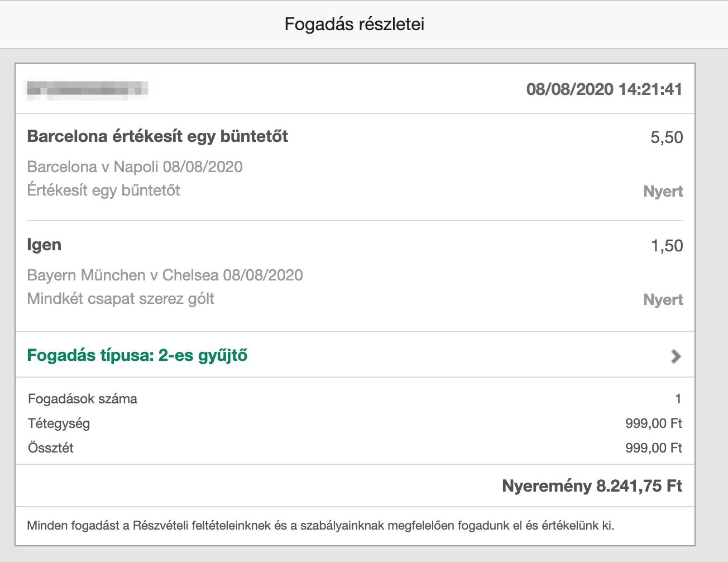
Task: Open the Bayern München v Chelsea match
Action: 165,275
